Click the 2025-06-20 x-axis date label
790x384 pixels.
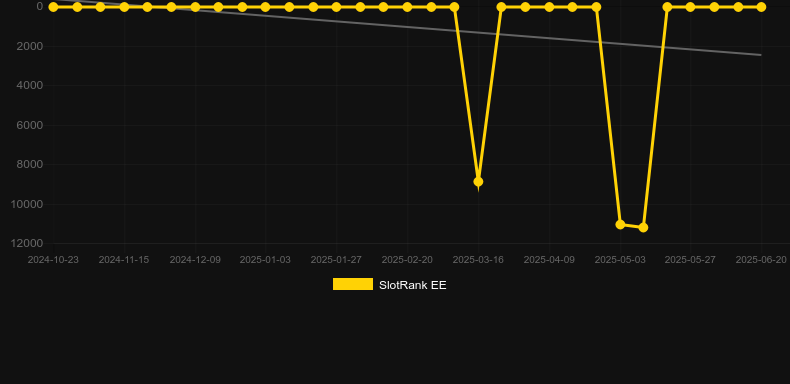click(761, 260)
